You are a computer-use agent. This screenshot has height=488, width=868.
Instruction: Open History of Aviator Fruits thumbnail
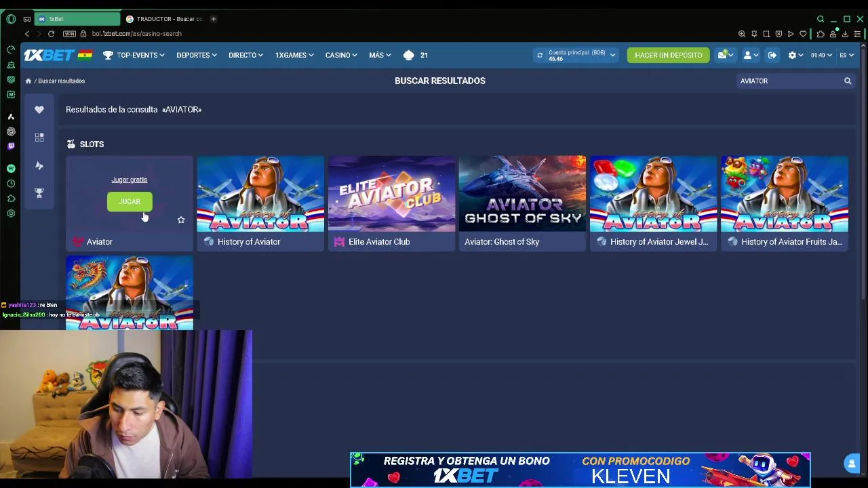tap(785, 194)
